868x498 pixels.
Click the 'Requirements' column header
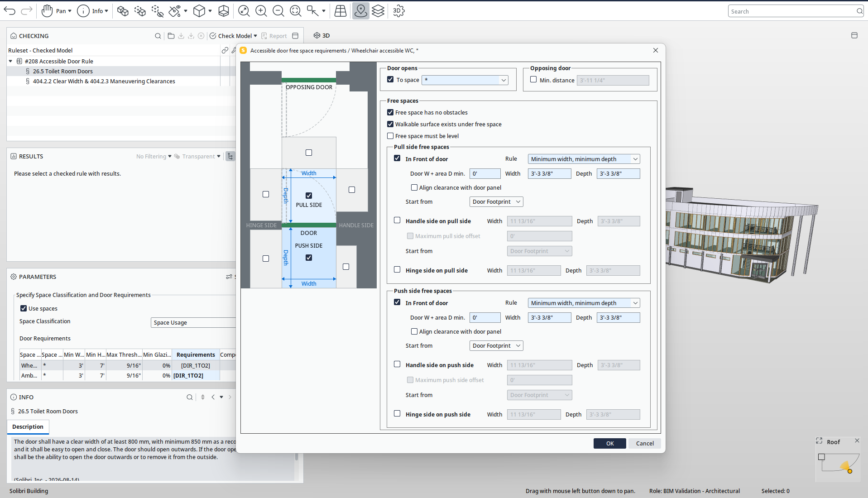pyautogui.click(x=196, y=354)
